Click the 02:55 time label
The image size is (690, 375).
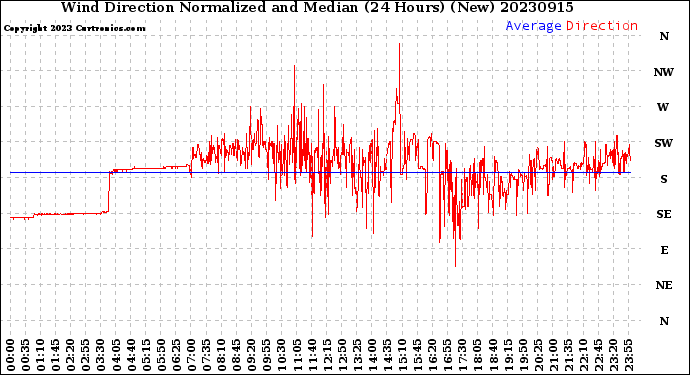tap(86, 355)
